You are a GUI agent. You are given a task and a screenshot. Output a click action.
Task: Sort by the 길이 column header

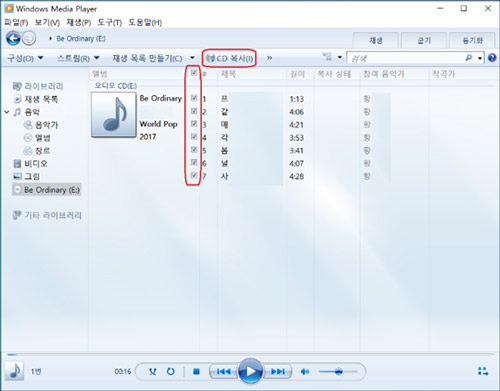tap(297, 74)
